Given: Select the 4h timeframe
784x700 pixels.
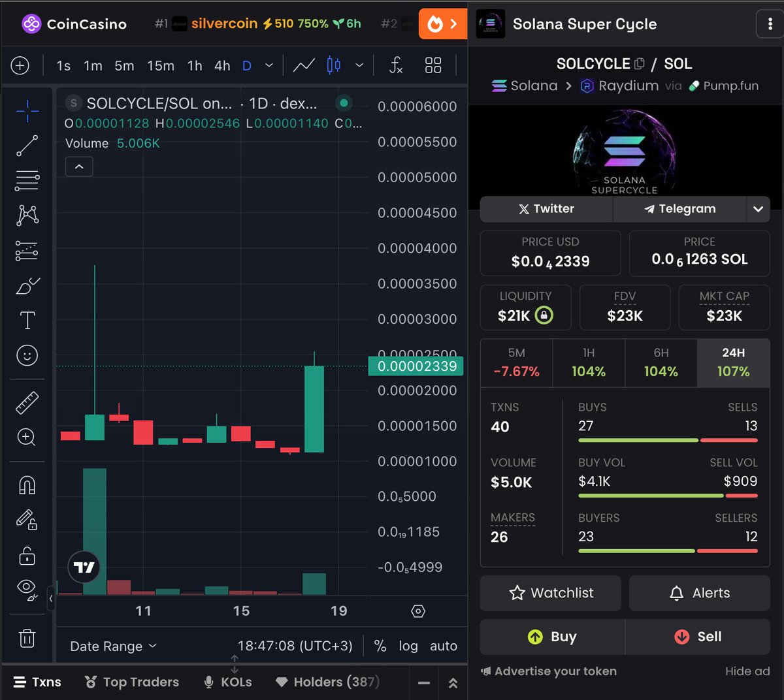Looking at the screenshot, I should 222,66.
